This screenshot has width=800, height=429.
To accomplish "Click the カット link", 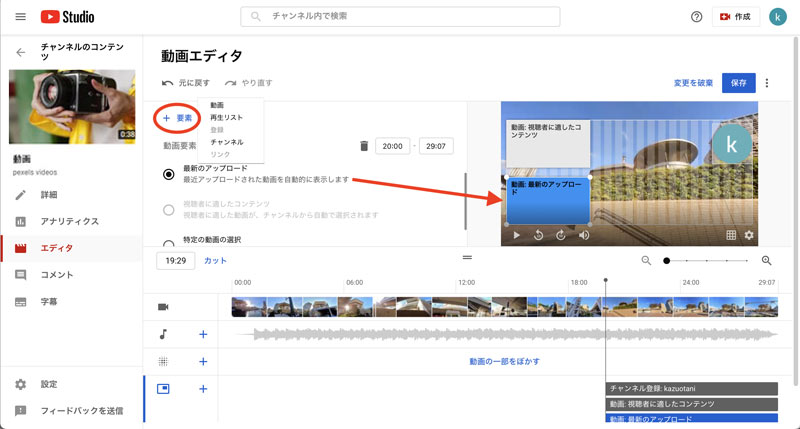I will tap(215, 261).
